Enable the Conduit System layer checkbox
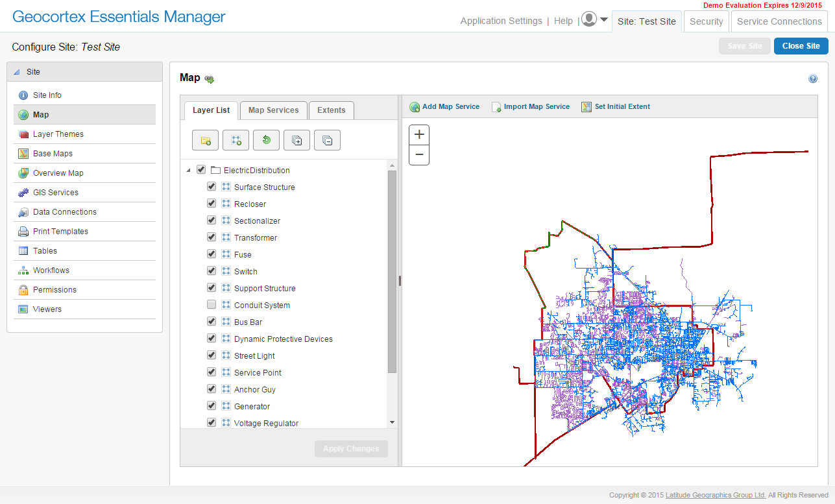 [x=212, y=305]
